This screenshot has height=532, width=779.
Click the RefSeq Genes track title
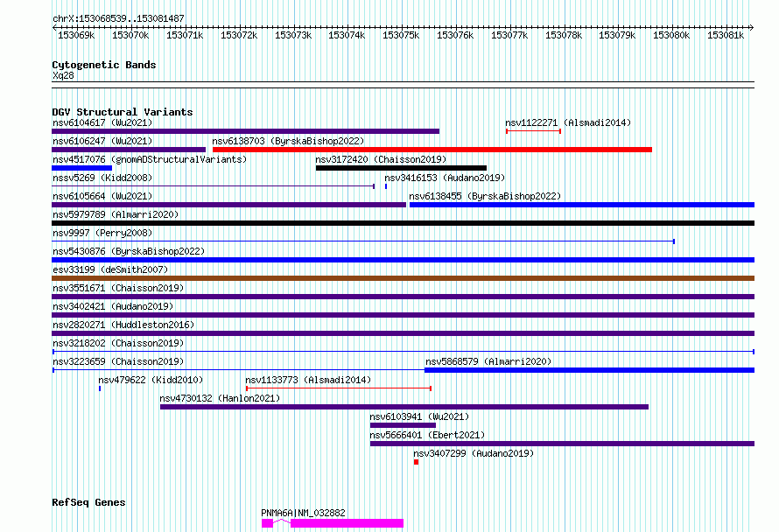[x=88, y=502]
